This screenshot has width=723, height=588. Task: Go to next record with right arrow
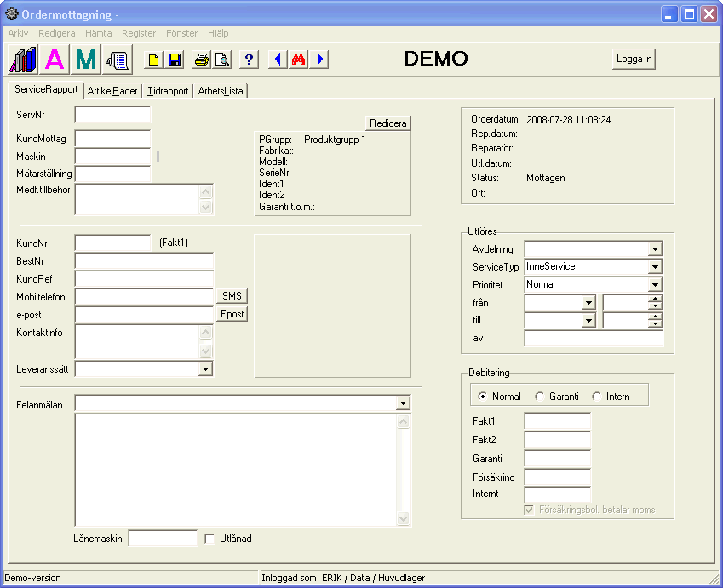tap(319, 60)
